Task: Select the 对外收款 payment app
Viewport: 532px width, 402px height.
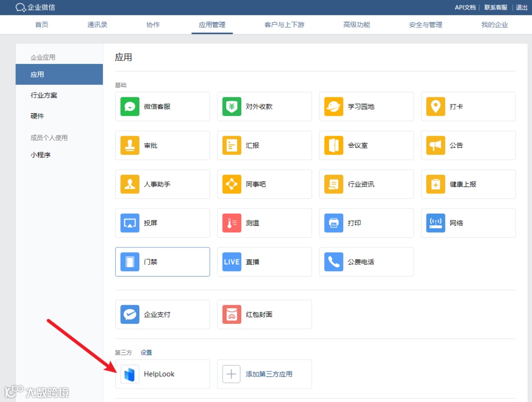Action: (x=265, y=106)
